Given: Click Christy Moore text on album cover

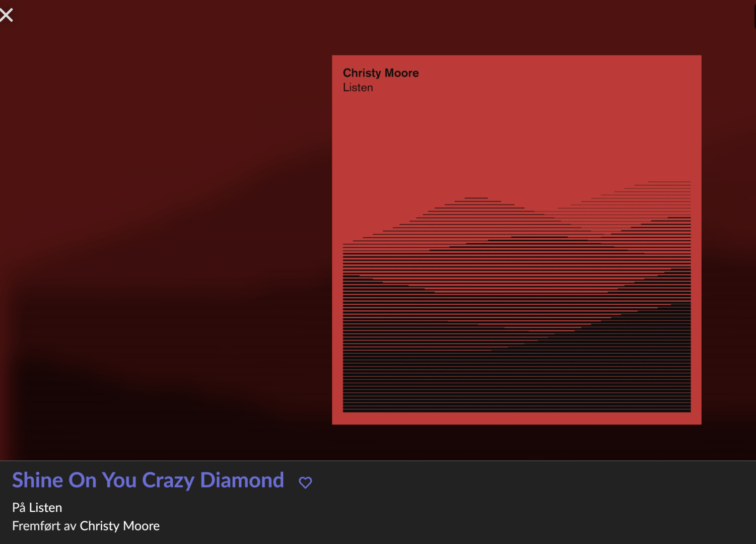Looking at the screenshot, I should click(x=381, y=73).
